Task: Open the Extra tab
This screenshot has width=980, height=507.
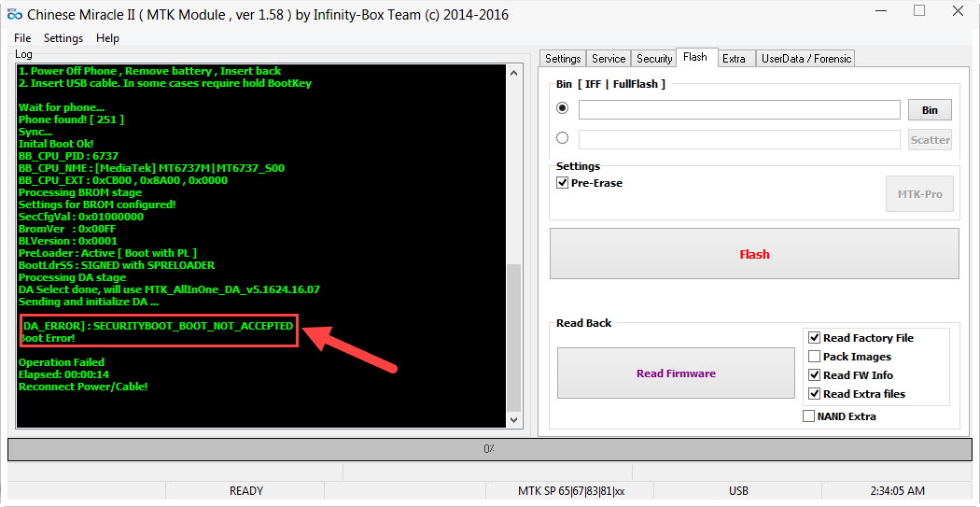Action: point(734,59)
